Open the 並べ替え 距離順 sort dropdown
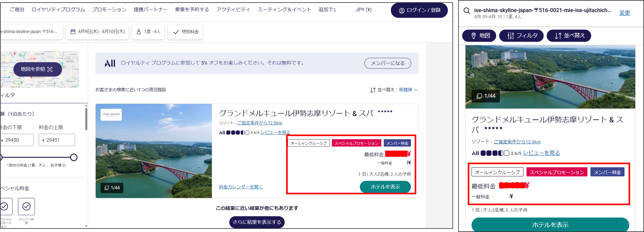This screenshot has width=644, height=232. coord(408,90)
